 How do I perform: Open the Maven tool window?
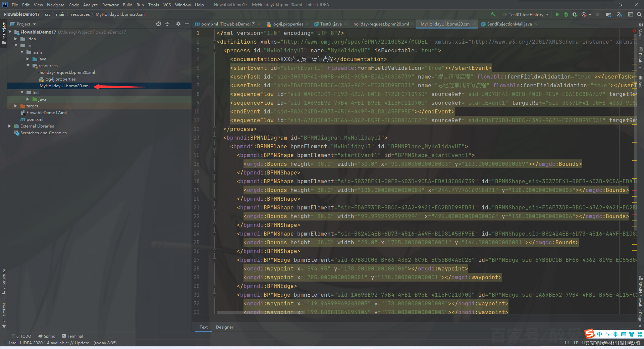coord(640,32)
